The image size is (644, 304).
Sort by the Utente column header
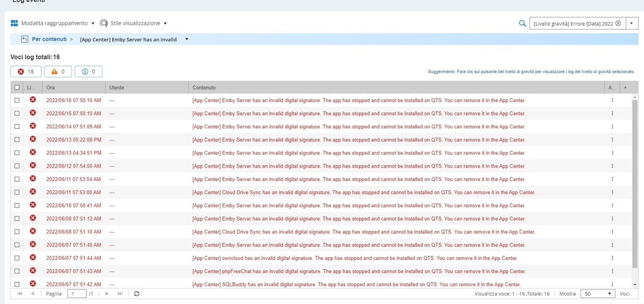tap(147, 87)
